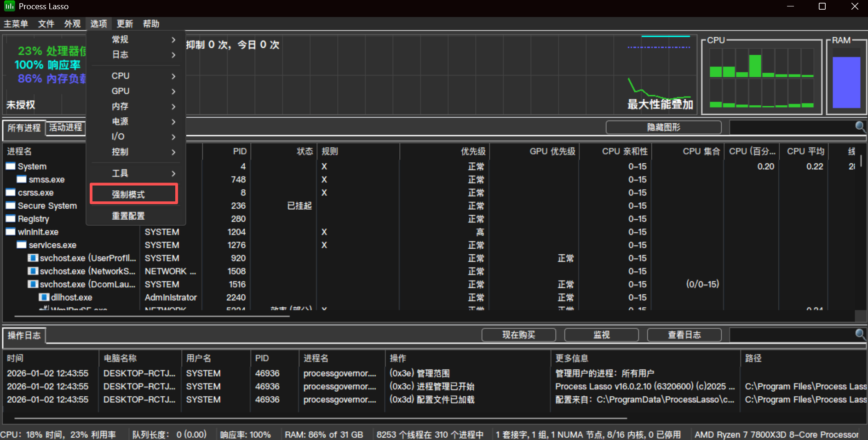Click the wininit.exe process icon
Viewport: 868px width, 440px height.
pyautogui.click(x=11, y=232)
